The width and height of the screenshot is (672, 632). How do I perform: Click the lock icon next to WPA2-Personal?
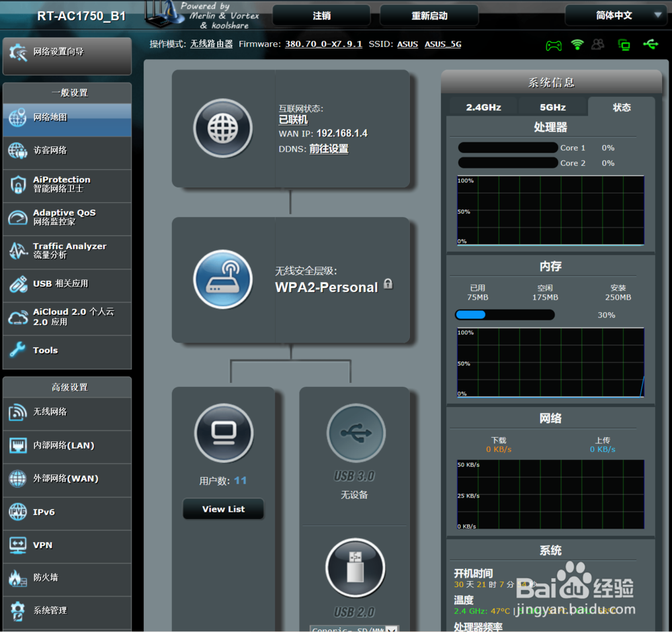tap(388, 283)
